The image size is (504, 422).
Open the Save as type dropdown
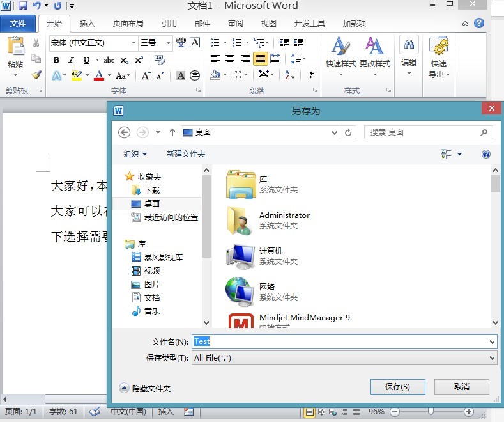pos(344,357)
